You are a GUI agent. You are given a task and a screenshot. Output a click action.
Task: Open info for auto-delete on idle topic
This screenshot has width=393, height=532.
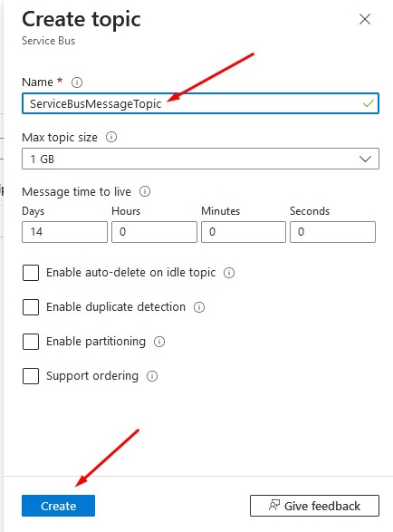coord(229,273)
